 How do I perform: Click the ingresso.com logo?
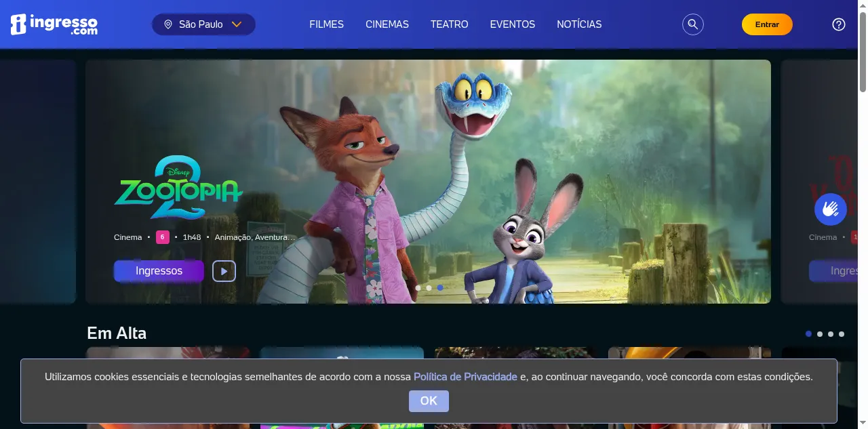(x=54, y=24)
